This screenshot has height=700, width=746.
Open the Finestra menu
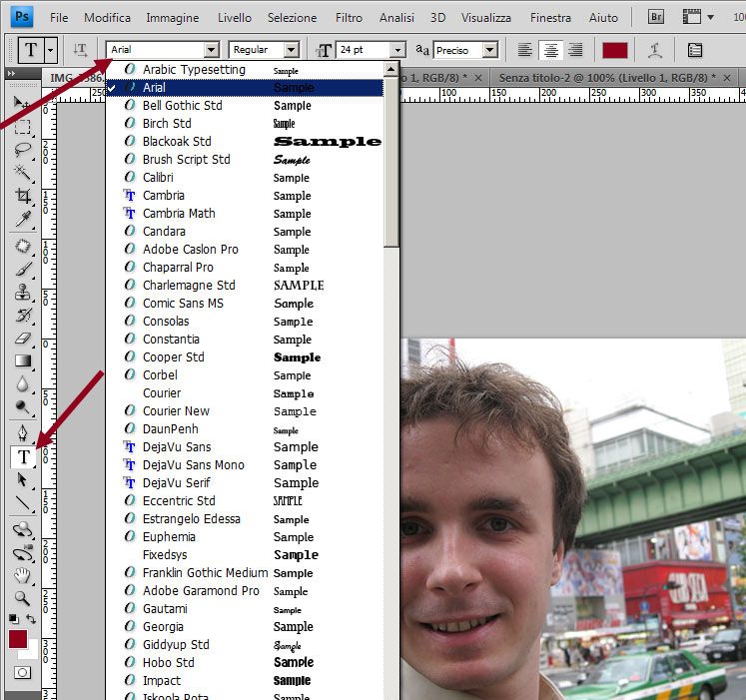tap(550, 18)
